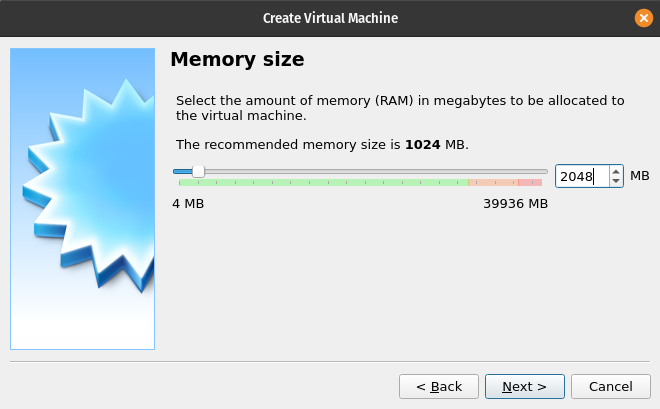This screenshot has width=660, height=409.
Task: Click the 4 MB minimum label
Action: pos(188,204)
